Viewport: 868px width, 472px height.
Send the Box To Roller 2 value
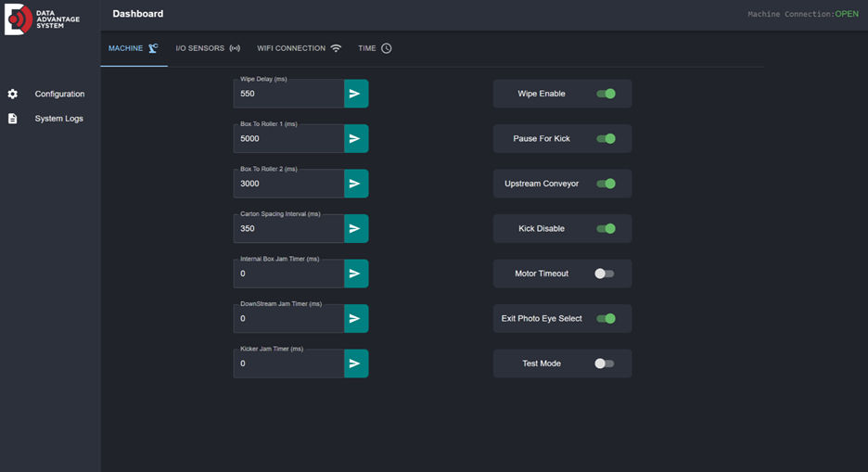pos(356,184)
